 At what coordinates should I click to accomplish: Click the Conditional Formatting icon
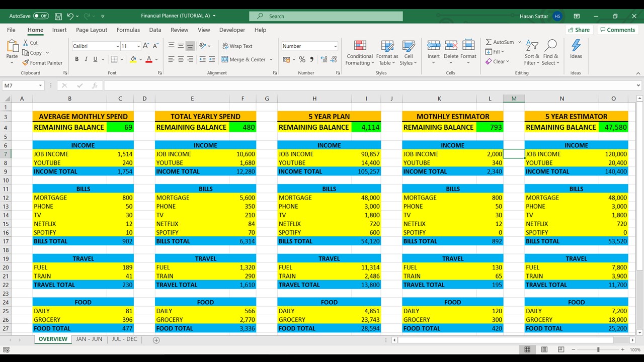[360, 46]
